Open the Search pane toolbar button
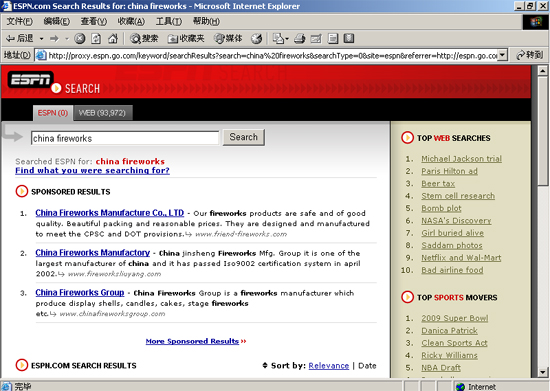 [144, 39]
